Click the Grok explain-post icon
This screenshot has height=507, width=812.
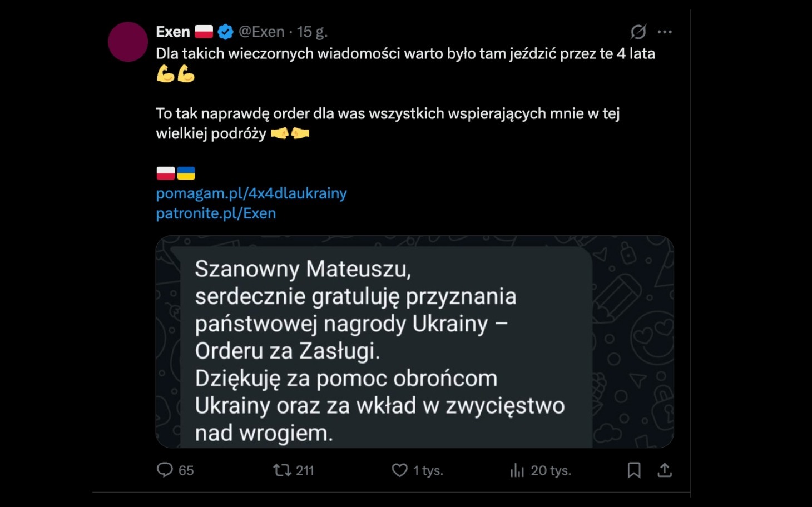[638, 32]
